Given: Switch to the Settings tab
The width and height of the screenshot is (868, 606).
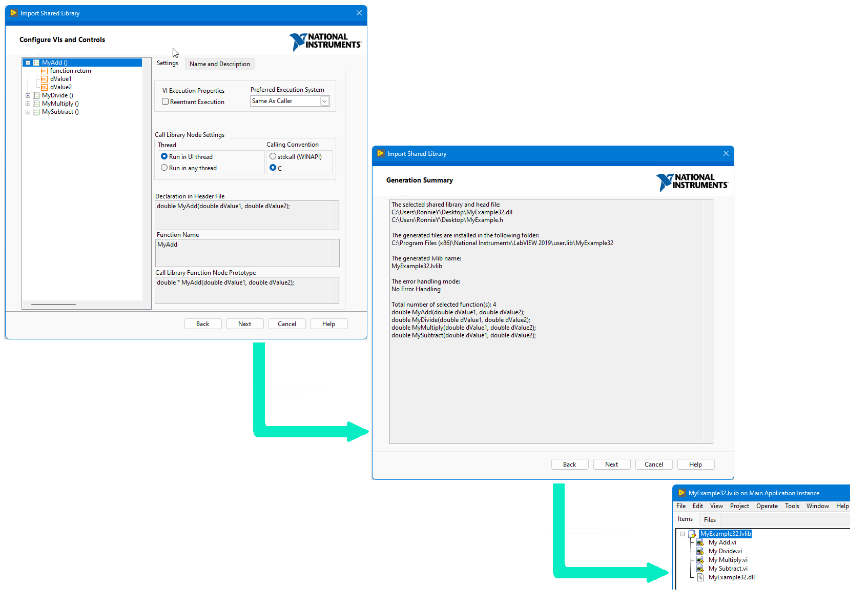Looking at the screenshot, I should point(168,63).
